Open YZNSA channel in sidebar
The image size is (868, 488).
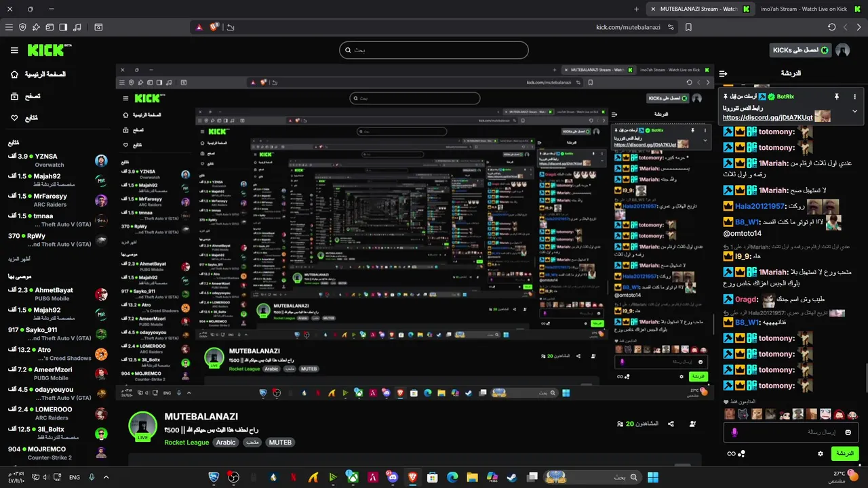click(x=58, y=161)
